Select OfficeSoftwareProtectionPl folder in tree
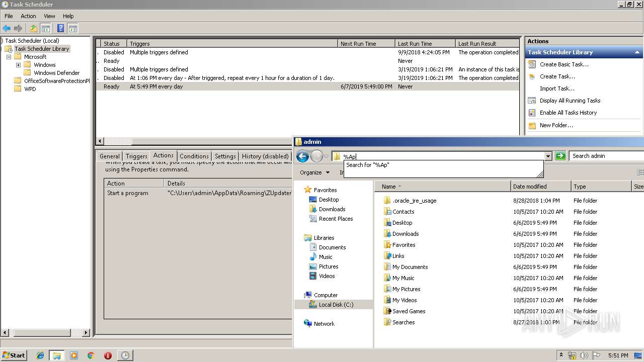This screenshot has height=362, width=644. tap(56, 81)
